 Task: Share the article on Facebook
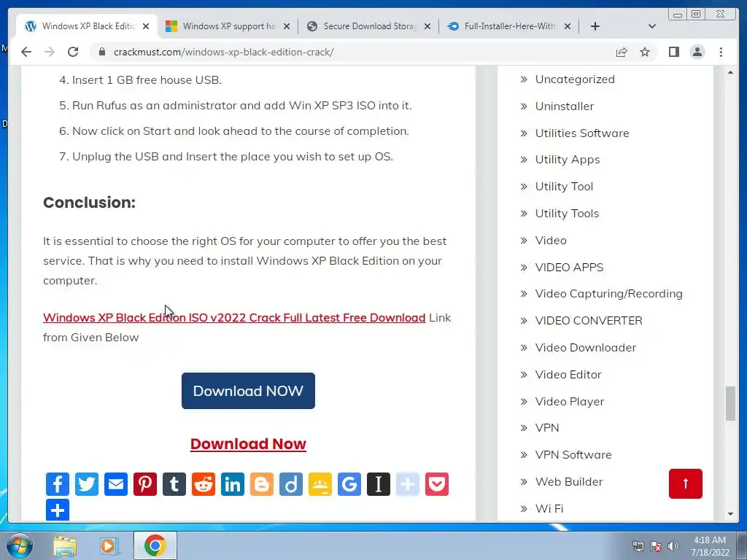point(58,484)
